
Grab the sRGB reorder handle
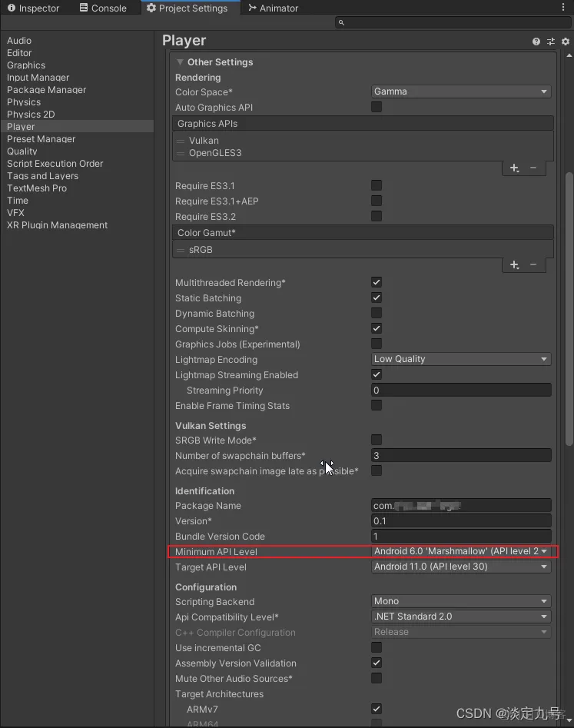[181, 250]
